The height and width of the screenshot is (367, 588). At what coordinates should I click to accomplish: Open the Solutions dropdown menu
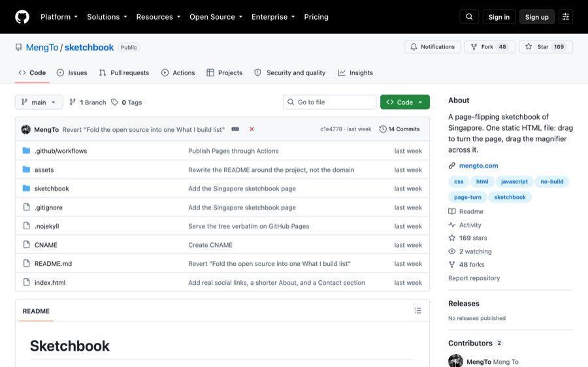click(107, 17)
